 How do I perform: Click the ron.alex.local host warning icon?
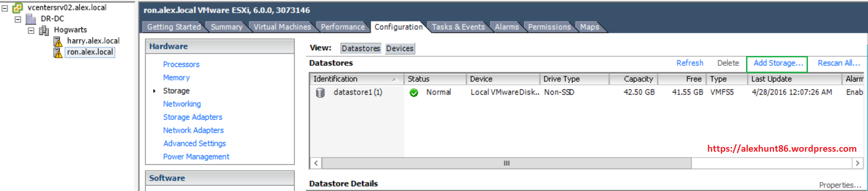click(58, 53)
